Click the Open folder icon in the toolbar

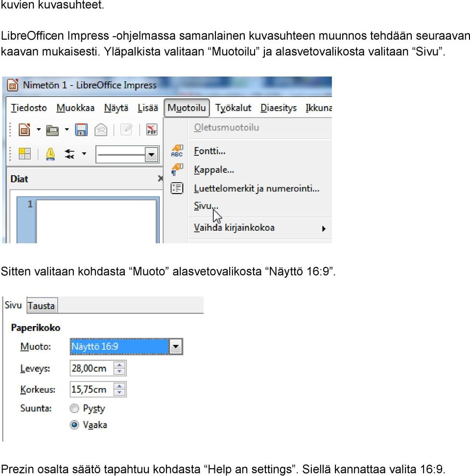click(52, 130)
